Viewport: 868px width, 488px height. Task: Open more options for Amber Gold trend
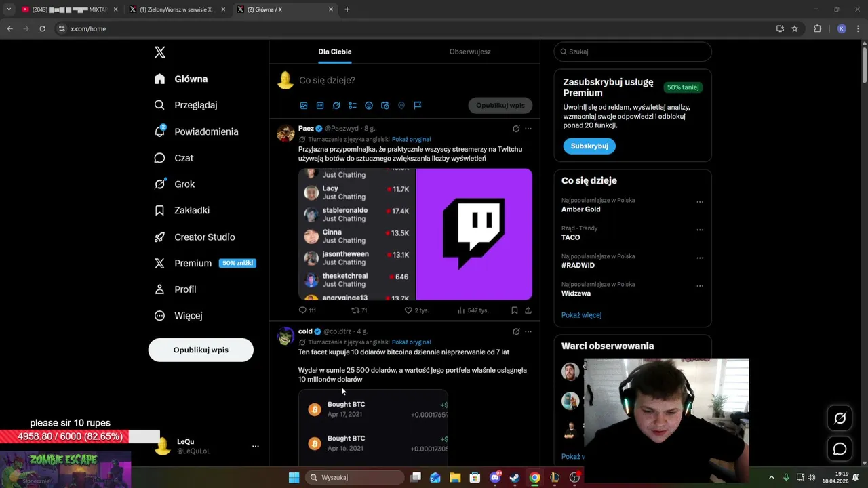click(700, 202)
